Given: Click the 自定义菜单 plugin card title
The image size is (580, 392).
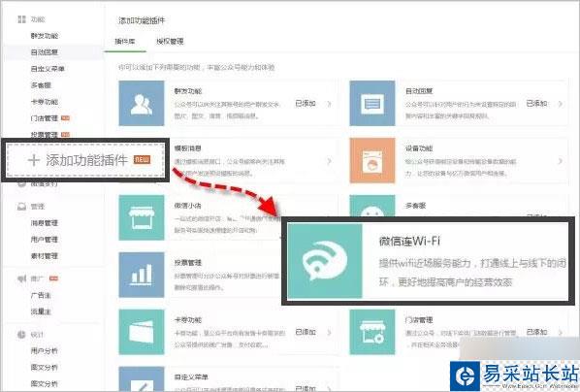Looking at the screenshot, I should pyautogui.click(x=191, y=377).
